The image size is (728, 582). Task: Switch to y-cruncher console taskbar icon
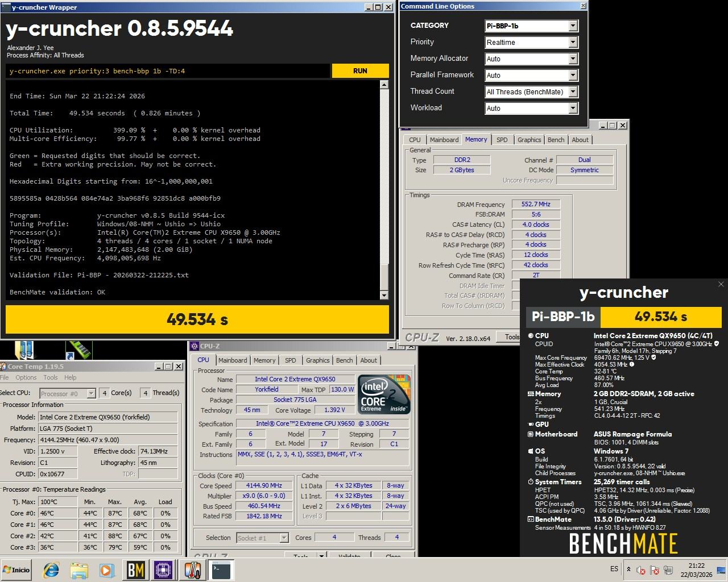tap(221, 569)
